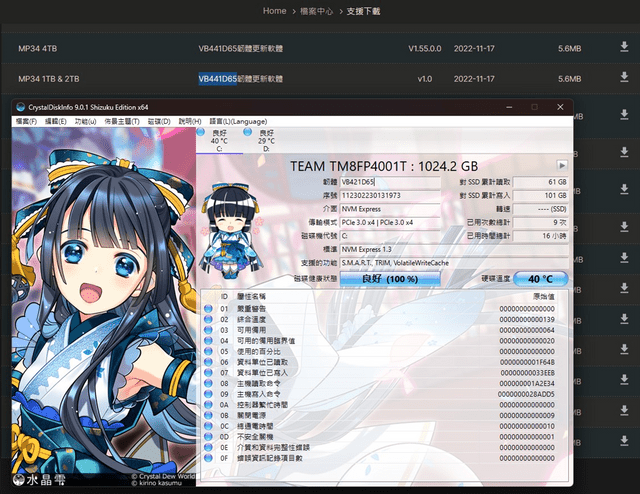The width and height of the screenshot is (640, 494).
Task: Click the status orb in the row with ID 0A
Action: 208,405
